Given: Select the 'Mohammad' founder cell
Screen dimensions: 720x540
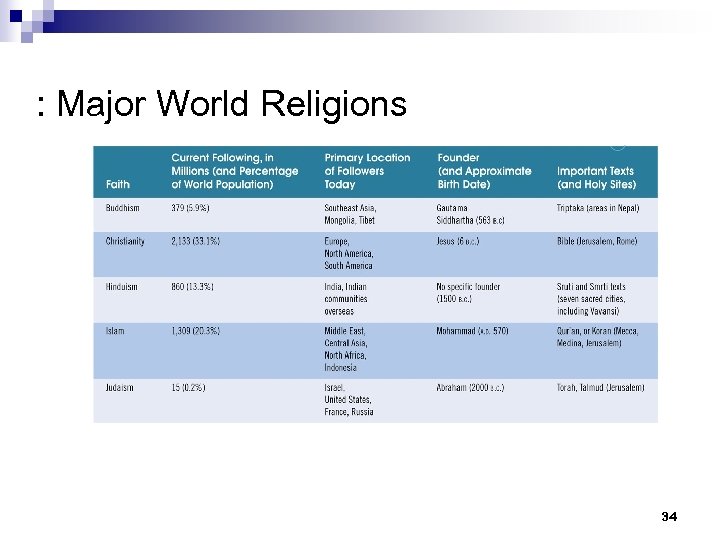Looking at the screenshot, I should tap(472, 331).
